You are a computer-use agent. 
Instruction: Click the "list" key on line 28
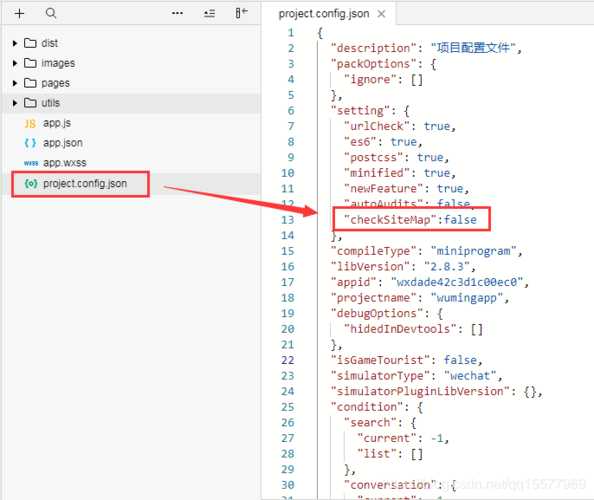[x=377, y=454]
